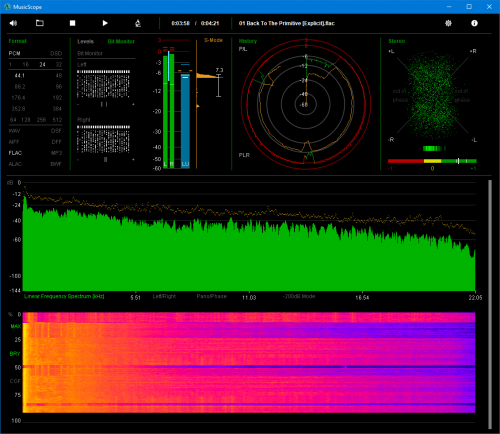The height and width of the screenshot is (434, 500).
Task: Stop playback with the square button
Action: [x=72, y=23]
